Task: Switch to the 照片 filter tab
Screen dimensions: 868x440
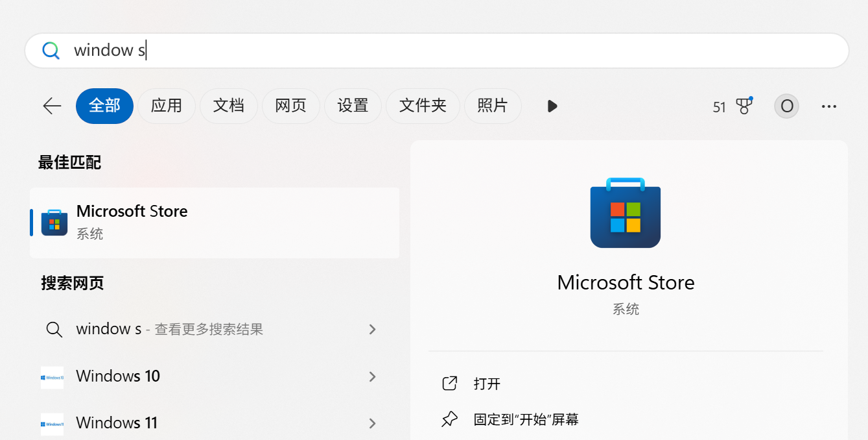Action: 493,106
